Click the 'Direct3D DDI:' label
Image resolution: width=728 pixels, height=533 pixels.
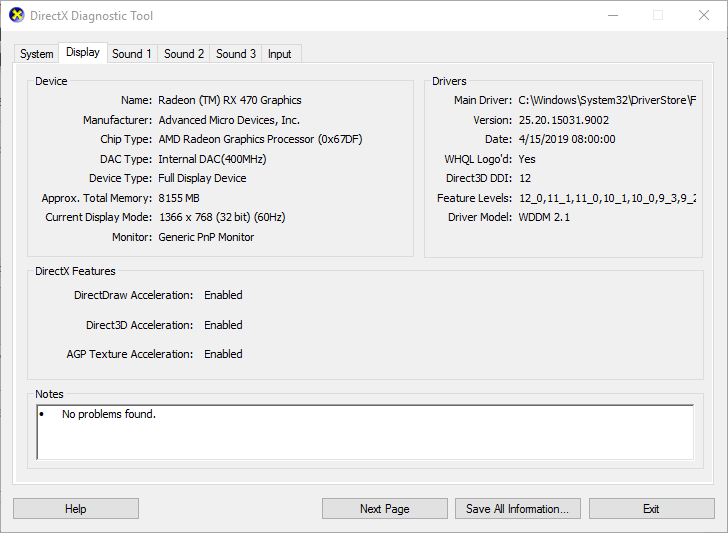click(479, 178)
